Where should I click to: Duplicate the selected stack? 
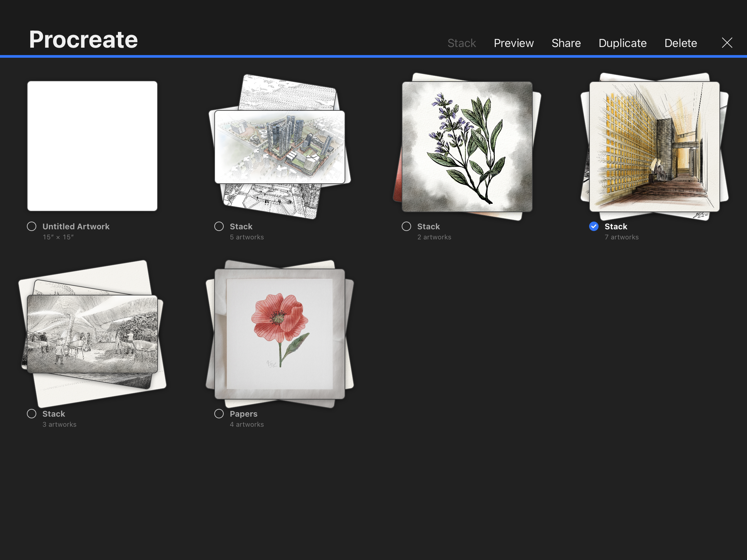pos(622,43)
